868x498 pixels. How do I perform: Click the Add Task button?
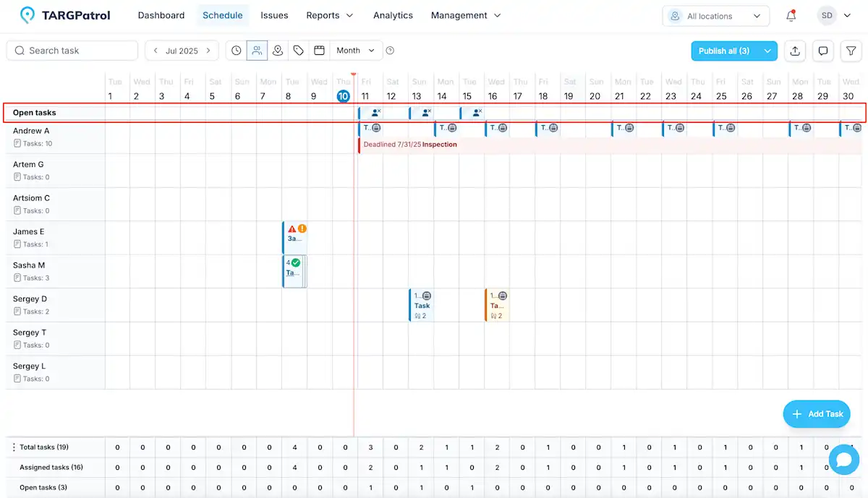point(817,414)
